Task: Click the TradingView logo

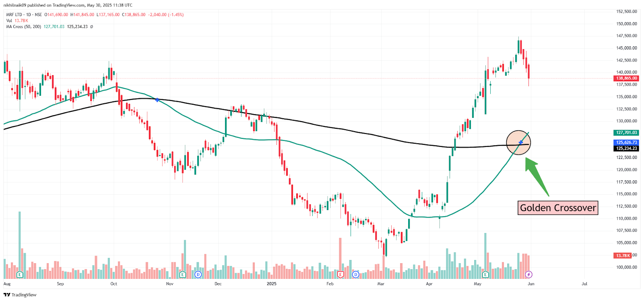Action: 20,295
